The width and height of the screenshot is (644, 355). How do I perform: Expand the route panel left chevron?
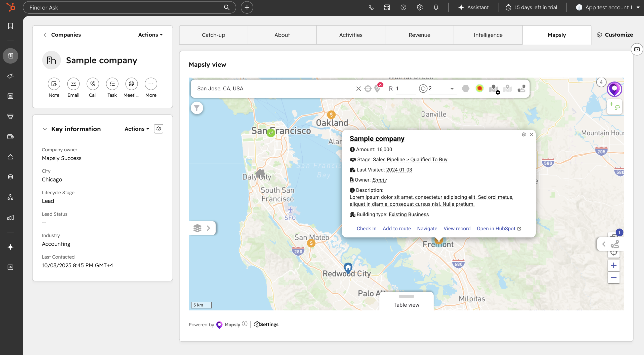coord(604,244)
